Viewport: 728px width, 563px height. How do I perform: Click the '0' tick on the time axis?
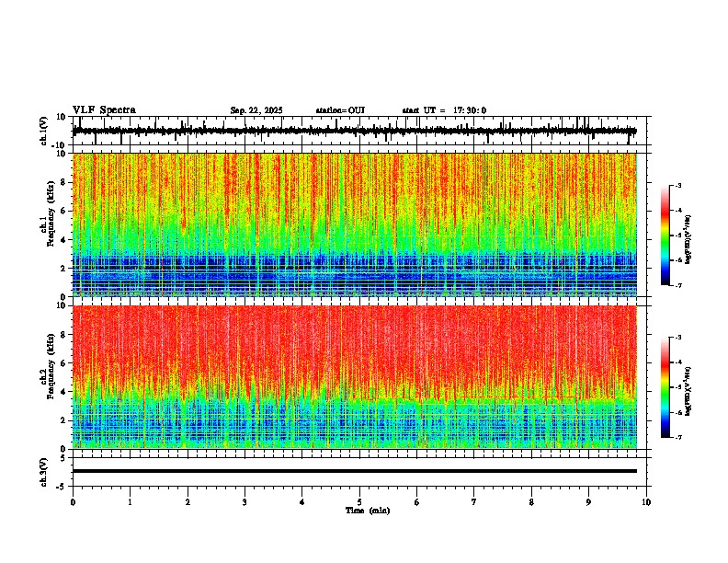point(73,502)
